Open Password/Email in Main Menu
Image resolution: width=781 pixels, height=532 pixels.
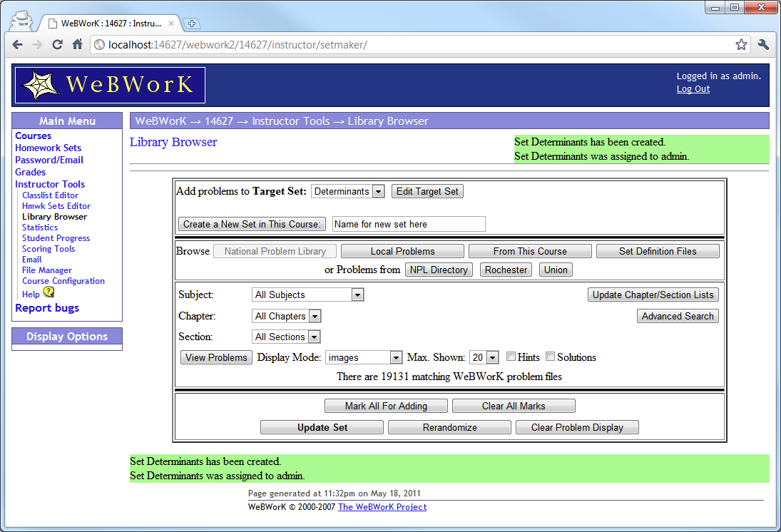point(49,160)
